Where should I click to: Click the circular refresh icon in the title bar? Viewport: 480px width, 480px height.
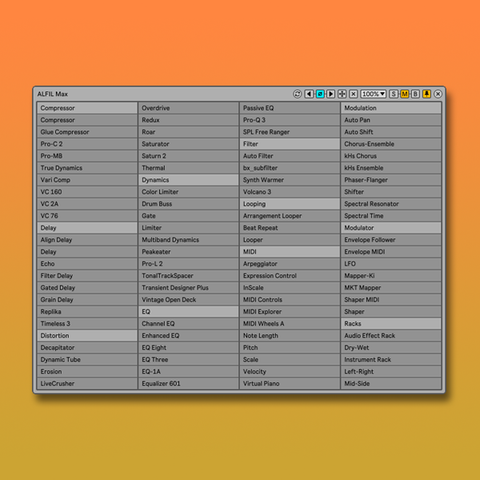[x=297, y=94]
